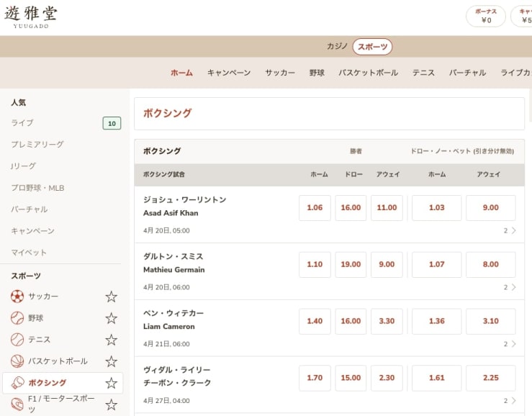Viewport: 532px width, 416px height.
Task: Bet home win odds 1.40
Action: 315,321
